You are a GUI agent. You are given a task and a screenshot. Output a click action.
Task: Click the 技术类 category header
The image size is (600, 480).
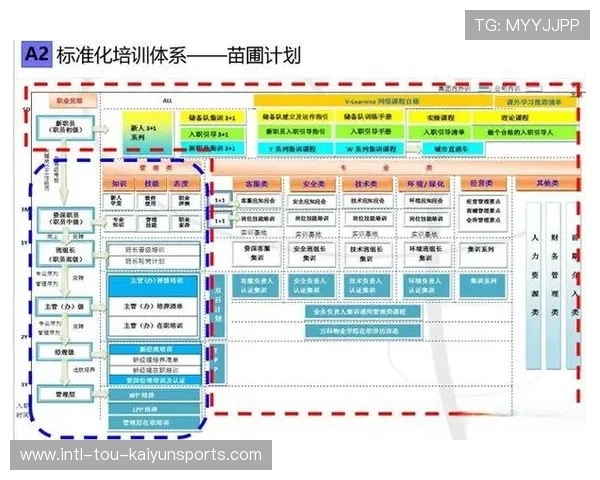pyautogui.click(x=367, y=184)
